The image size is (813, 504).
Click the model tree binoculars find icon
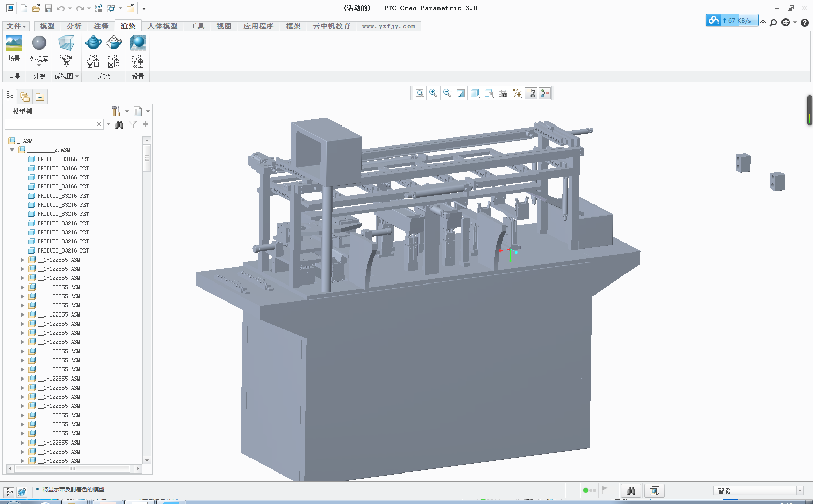tap(119, 124)
